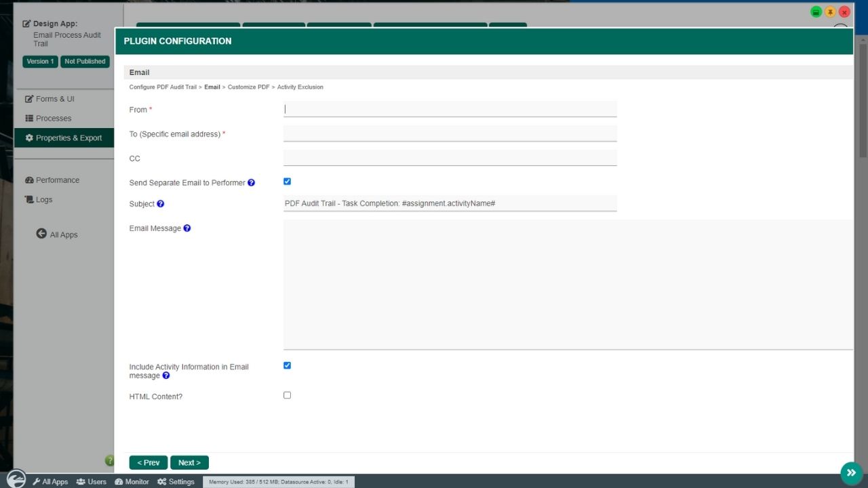This screenshot has height=488, width=868.
Task: Open Processes section in sidebar
Action: pos(53,119)
